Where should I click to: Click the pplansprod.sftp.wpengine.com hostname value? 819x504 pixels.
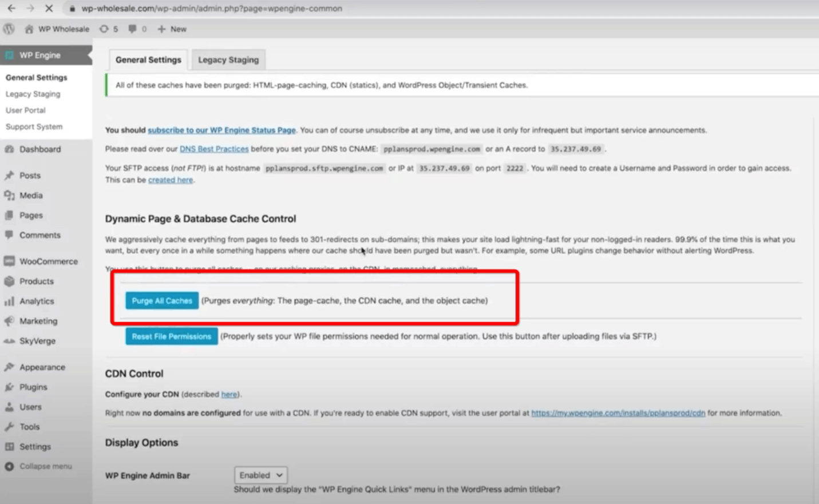(x=324, y=168)
